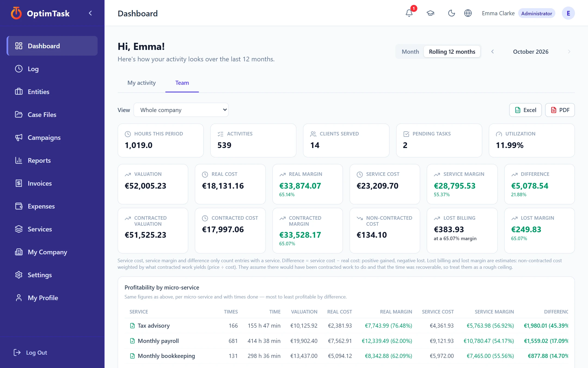Screen dimensions: 588x368
Task: Open the Tax advisory service row
Action: pos(346,325)
